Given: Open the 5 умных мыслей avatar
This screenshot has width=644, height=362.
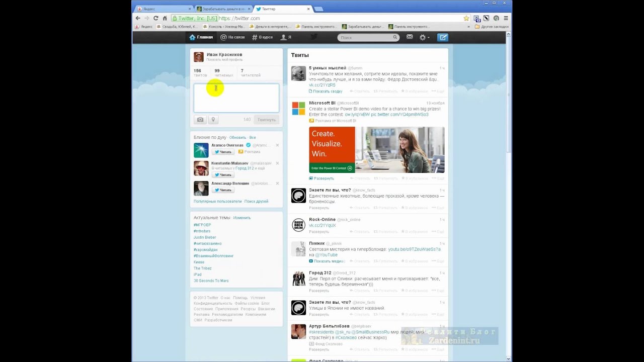Looking at the screenshot, I should (299, 73).
